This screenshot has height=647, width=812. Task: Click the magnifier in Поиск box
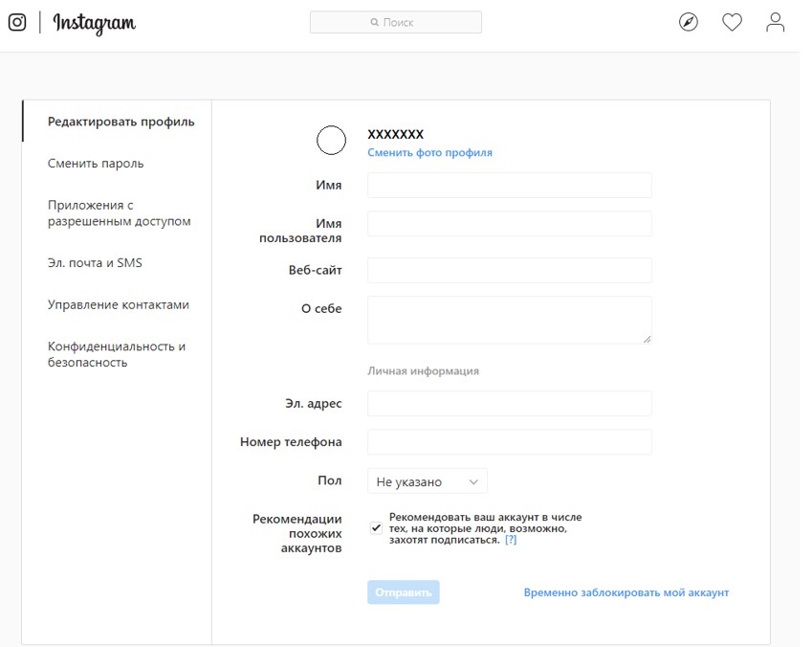[374, 22]
